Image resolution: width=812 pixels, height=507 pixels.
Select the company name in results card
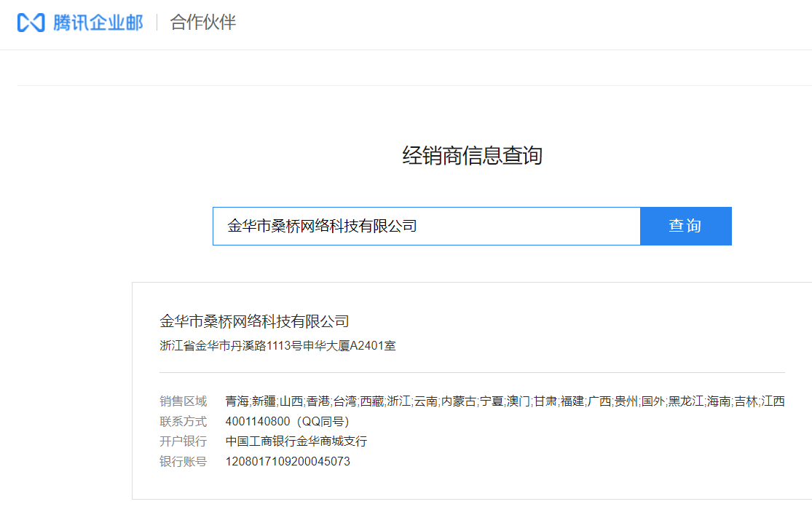tap(254, 321)
